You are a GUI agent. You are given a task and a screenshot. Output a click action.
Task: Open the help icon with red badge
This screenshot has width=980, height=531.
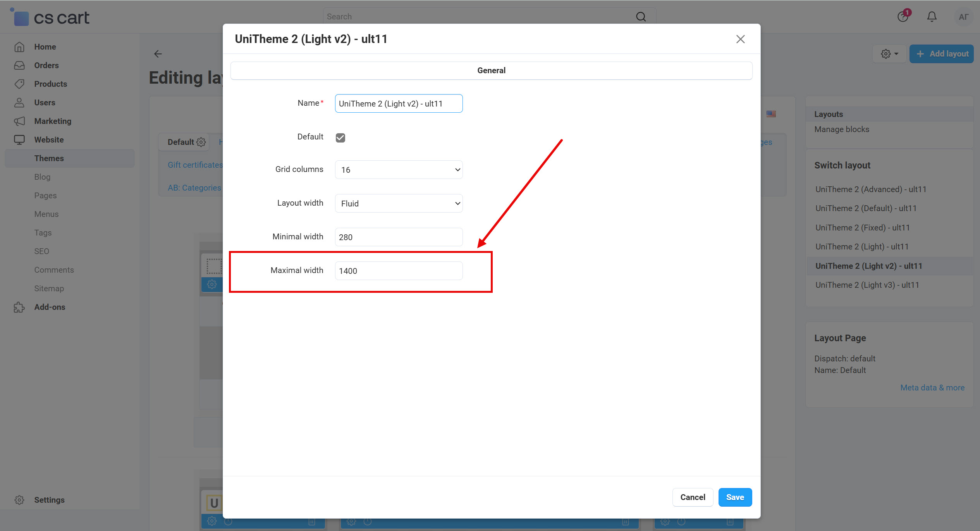[x=903, y=17]
